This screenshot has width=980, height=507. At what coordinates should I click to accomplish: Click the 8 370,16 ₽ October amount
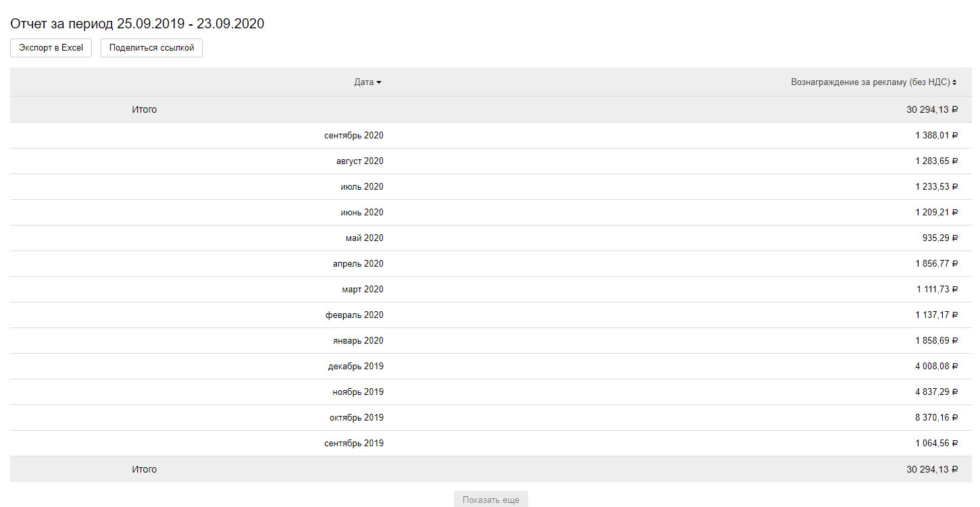[936, 418]
